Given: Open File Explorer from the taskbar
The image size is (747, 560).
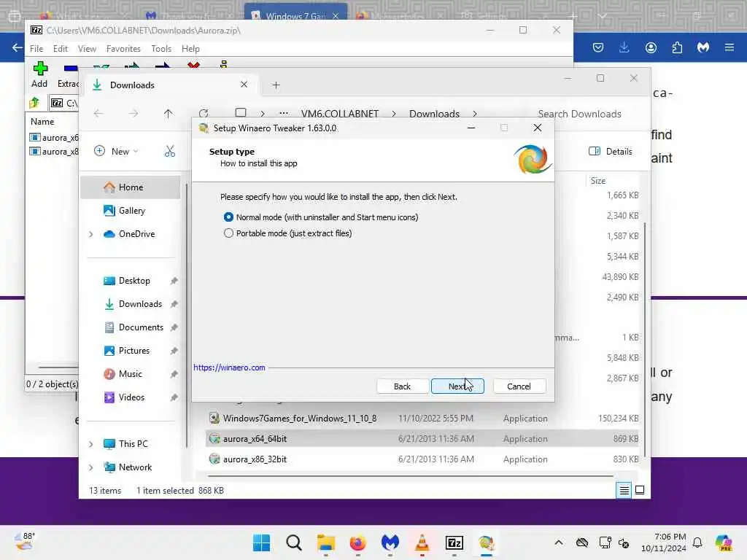Looking at the screenshot, I should [326, 542].
